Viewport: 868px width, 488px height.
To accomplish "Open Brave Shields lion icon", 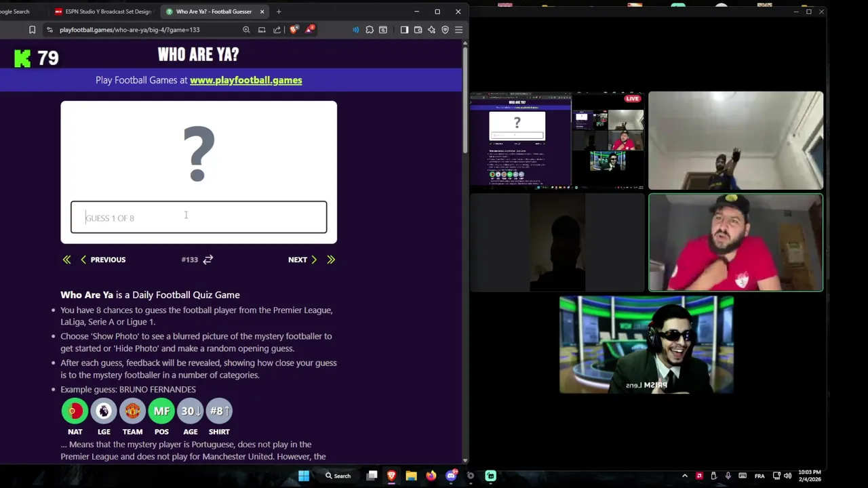I will pos(294,30).
